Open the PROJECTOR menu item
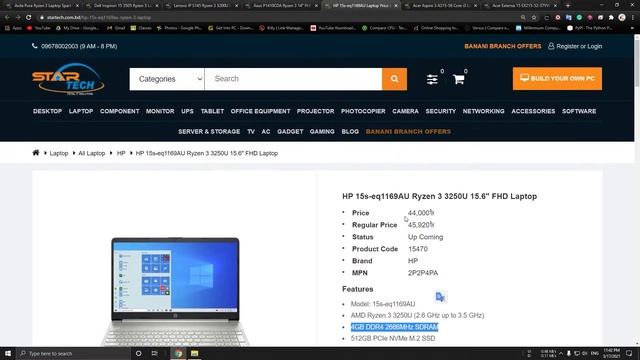The width and height of the screenshot is (640, 360). tap(316, 111)
